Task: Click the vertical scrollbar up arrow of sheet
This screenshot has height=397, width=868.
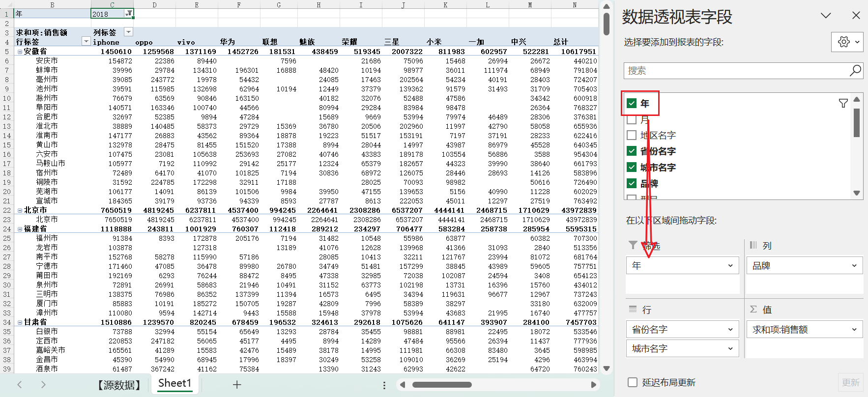Action: click(x=606, y=6)
